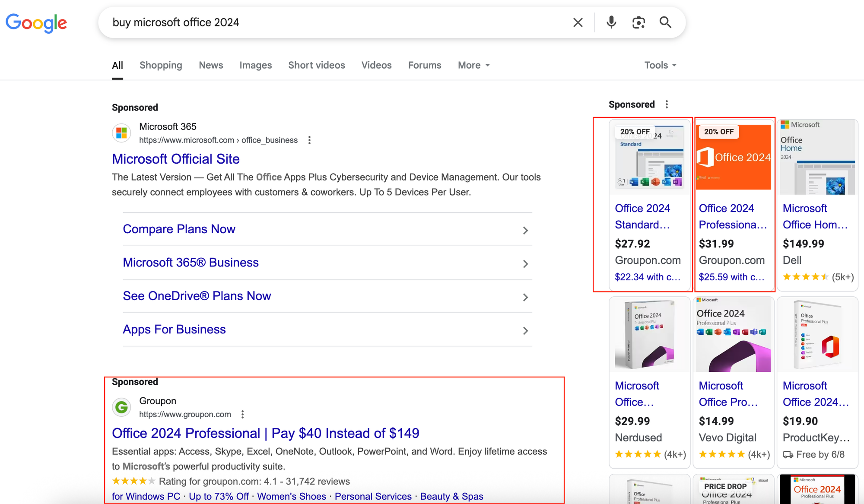Open the Videos tab
Screen dimensions: 864x504
point(377,65)
